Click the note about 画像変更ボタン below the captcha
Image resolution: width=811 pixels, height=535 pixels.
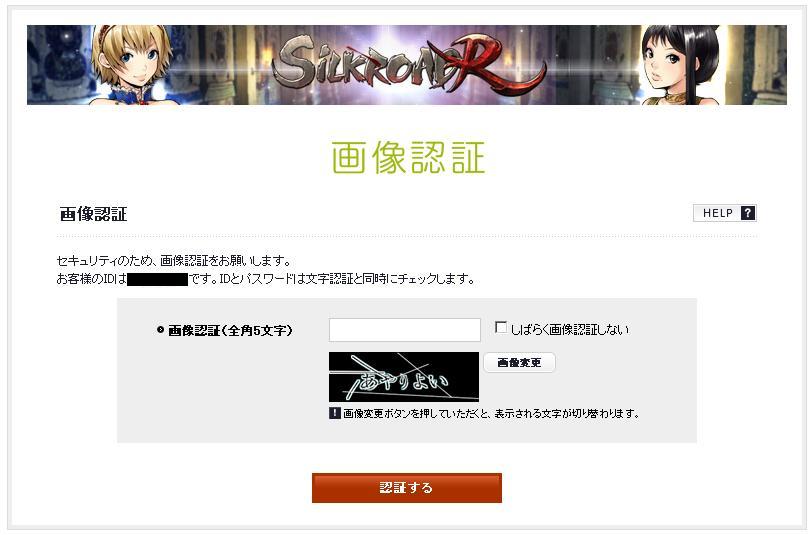click(x=491, y=413)
